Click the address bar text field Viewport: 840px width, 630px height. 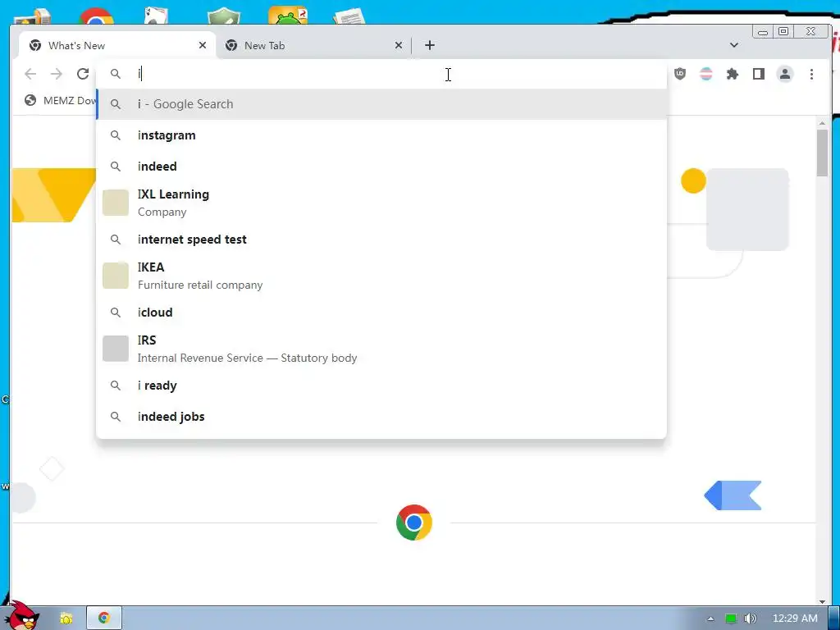tap(381, 74)
